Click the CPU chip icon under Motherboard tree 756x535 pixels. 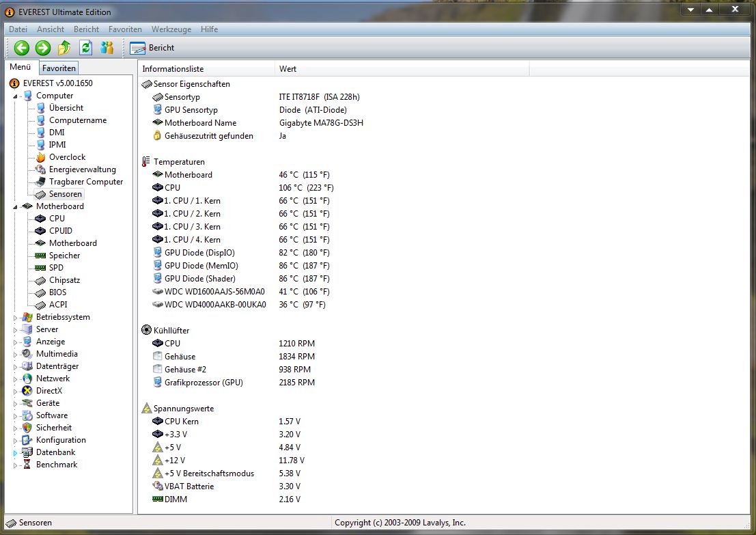[40, 219]
